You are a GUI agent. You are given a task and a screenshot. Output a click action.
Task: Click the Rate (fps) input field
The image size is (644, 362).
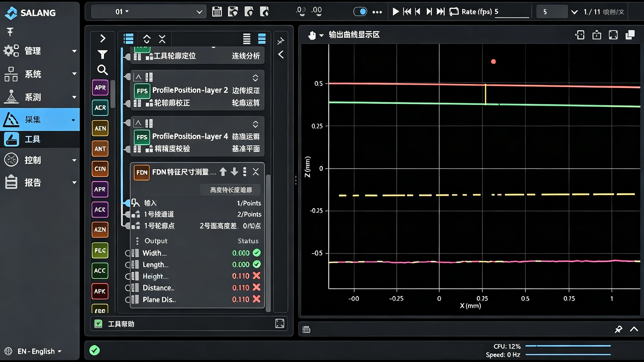[x=511, y=12]
